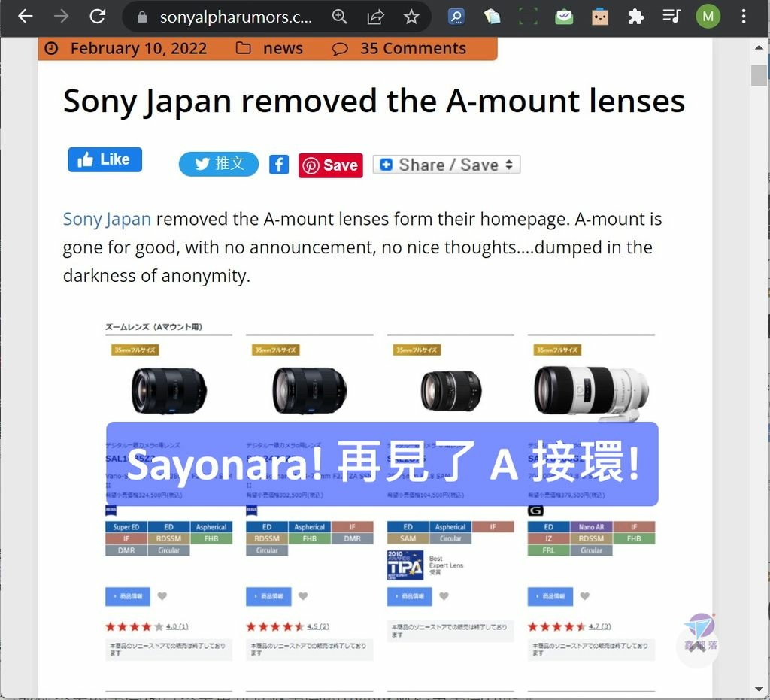Follow the Sony Japan link
Image resolution: width=770 pixels, height=700 pixels.
[x=107, y=219]
